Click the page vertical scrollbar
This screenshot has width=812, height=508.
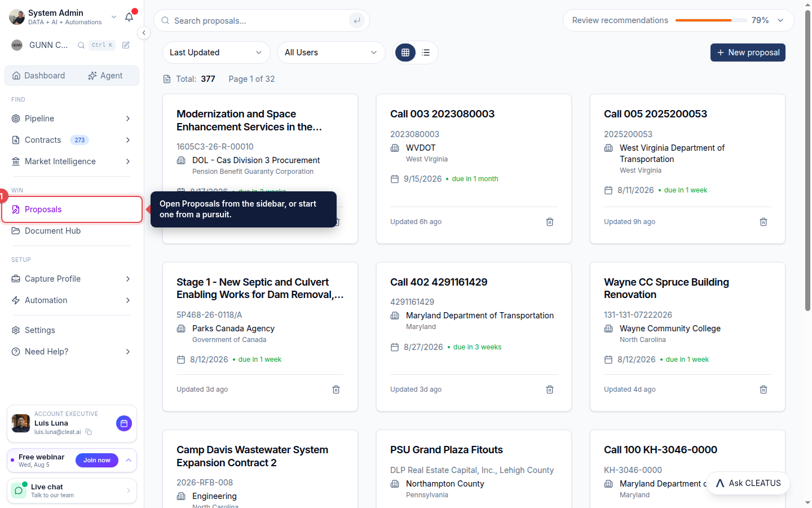(807, 161)
